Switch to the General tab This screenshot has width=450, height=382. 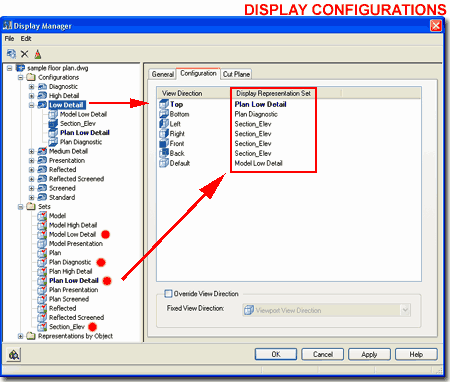coord(162,74)
